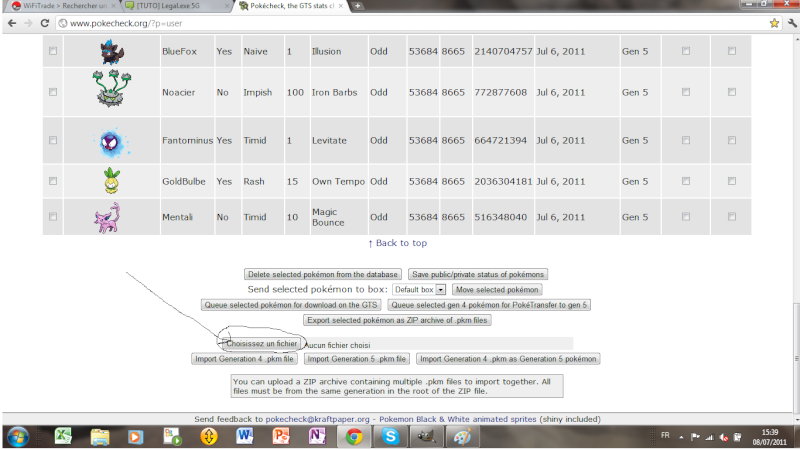Viewport: 800px width, 450px height.
Task: Open the Windows Start menu
Action: click(18, 437)
